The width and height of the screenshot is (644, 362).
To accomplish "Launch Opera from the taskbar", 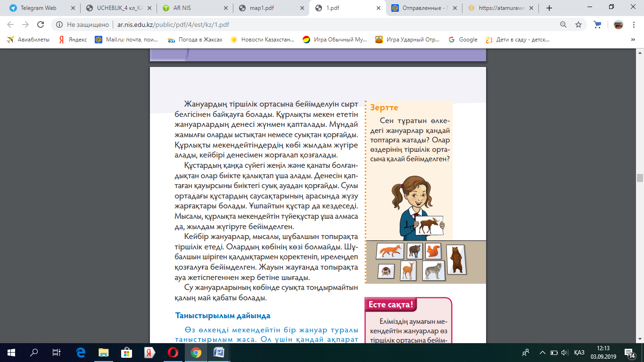I will pos(173,353).
